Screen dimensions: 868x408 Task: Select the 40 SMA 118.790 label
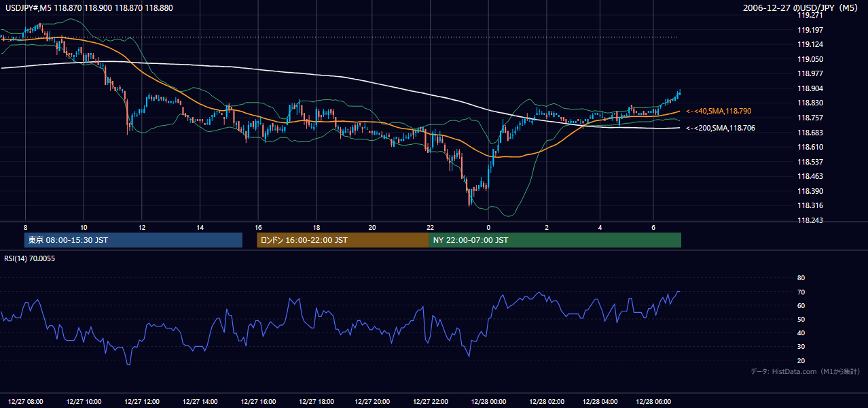[719, 111]
